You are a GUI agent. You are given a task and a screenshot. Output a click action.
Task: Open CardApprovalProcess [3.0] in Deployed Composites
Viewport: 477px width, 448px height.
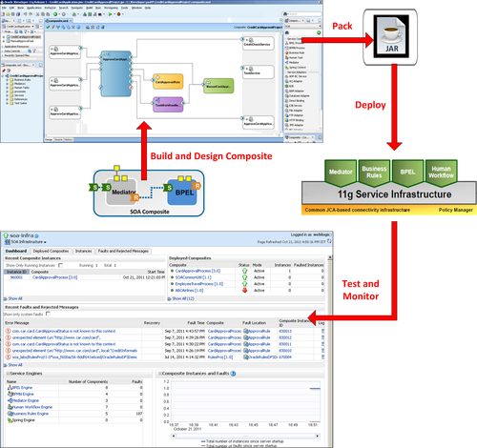click(x=197, y=271)
